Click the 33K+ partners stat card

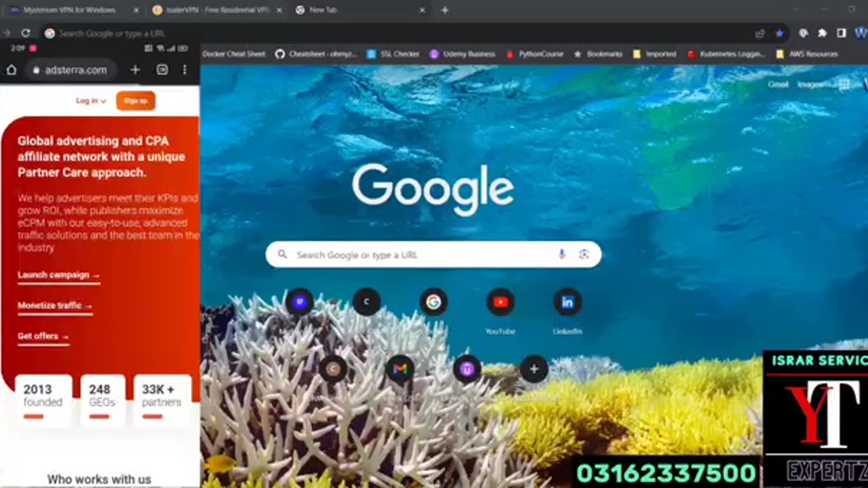pyautogui.click(x=162, y=401)
